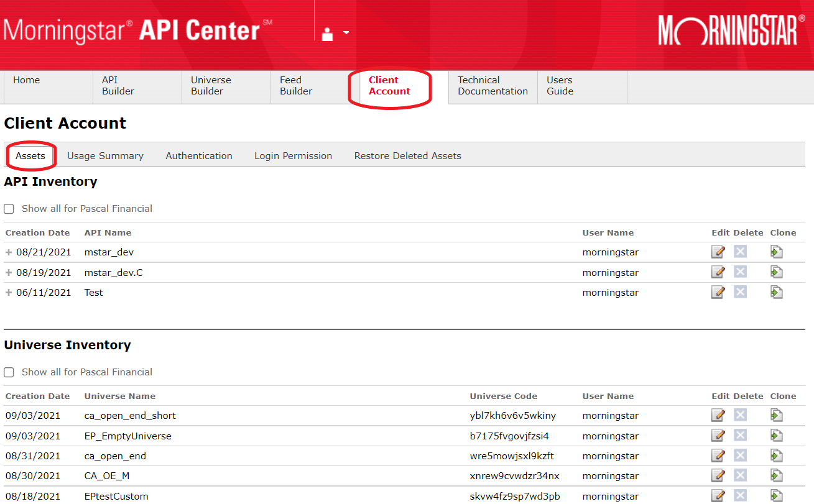
Task: Click the API Name column header
Action: (x=108, y=232)
